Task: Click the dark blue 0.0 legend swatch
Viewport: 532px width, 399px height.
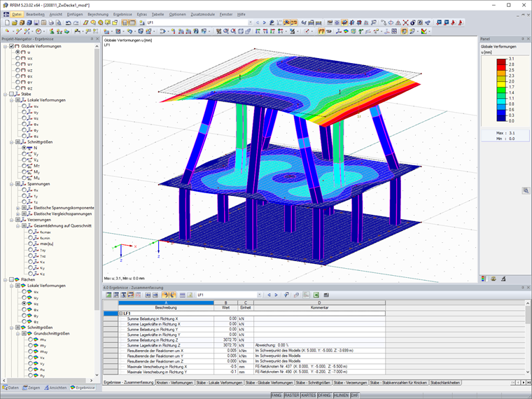Action: 501,118
